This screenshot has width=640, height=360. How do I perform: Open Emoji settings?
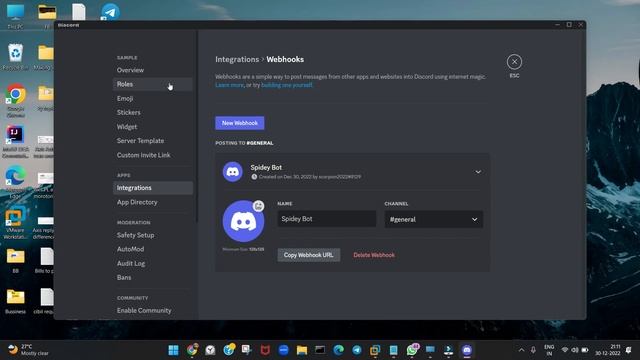point(153,98)
